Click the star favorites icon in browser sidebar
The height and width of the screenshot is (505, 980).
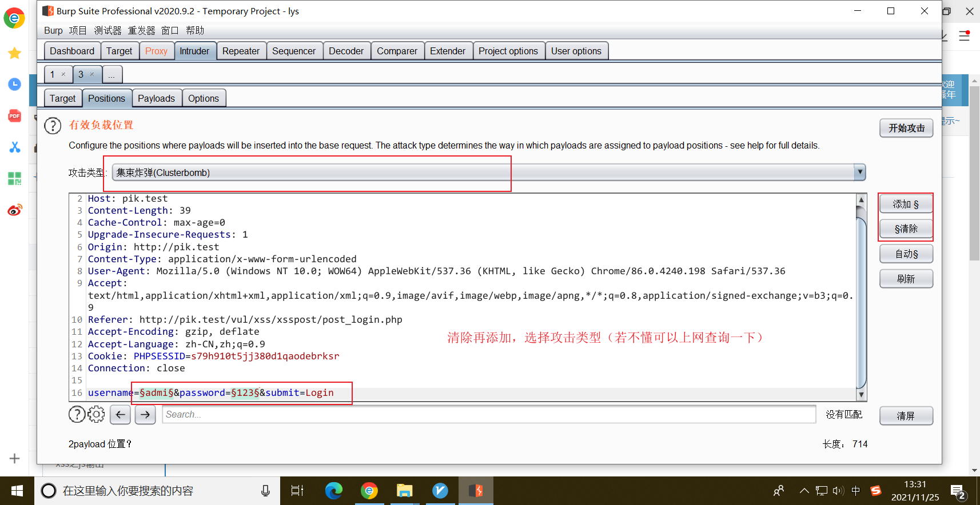15,53
